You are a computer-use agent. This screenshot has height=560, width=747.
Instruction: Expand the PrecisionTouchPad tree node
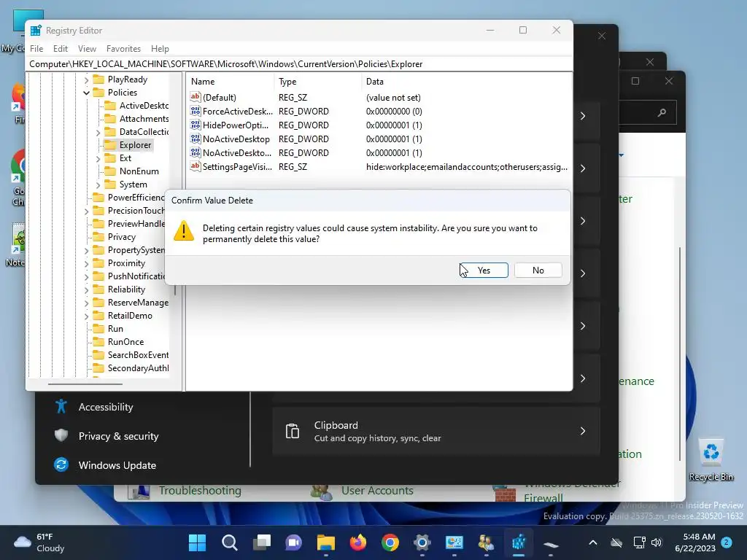(86, 211)
